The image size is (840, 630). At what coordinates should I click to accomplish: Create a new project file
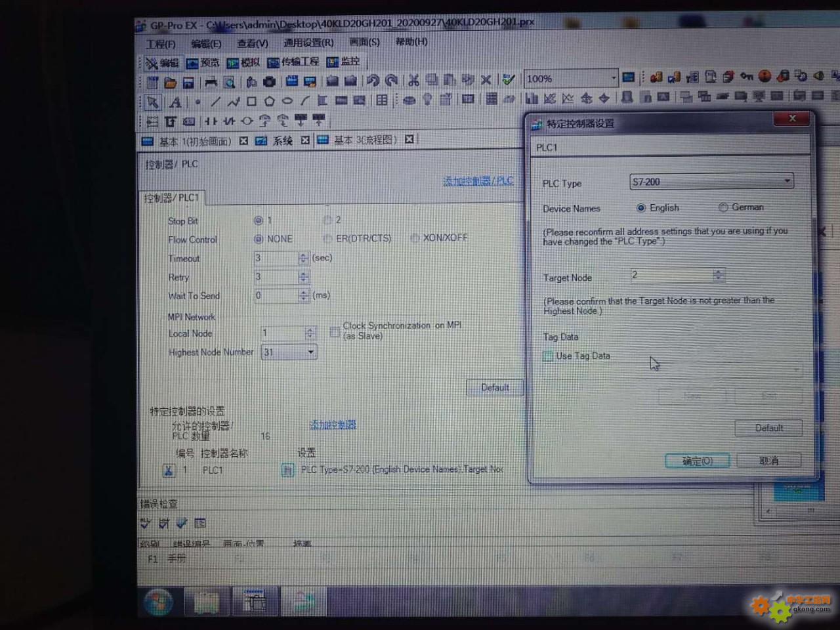tap(152, 83)
